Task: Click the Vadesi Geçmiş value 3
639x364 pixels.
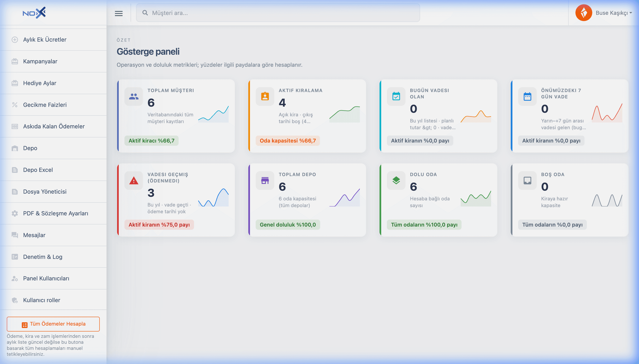Action: click(151, 193)
